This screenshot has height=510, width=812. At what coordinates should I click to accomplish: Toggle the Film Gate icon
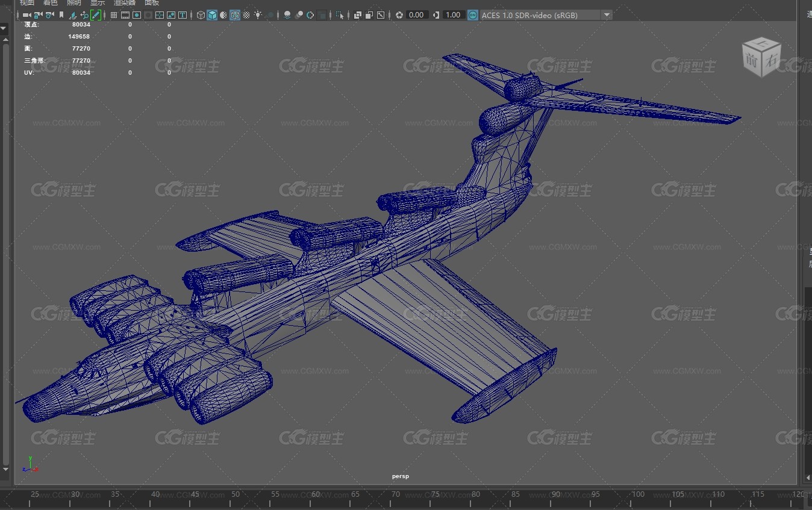[x=125, y=15]
